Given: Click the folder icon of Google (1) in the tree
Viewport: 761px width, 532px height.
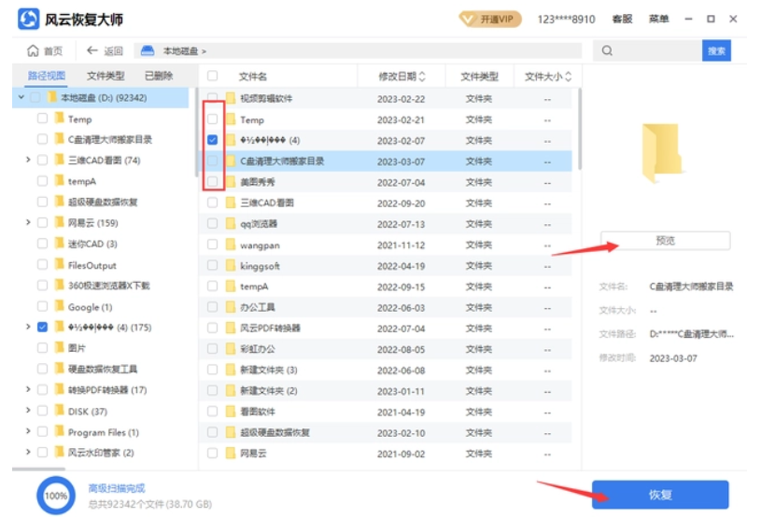Looking at the screenshot, I should (x=59, y=306).
